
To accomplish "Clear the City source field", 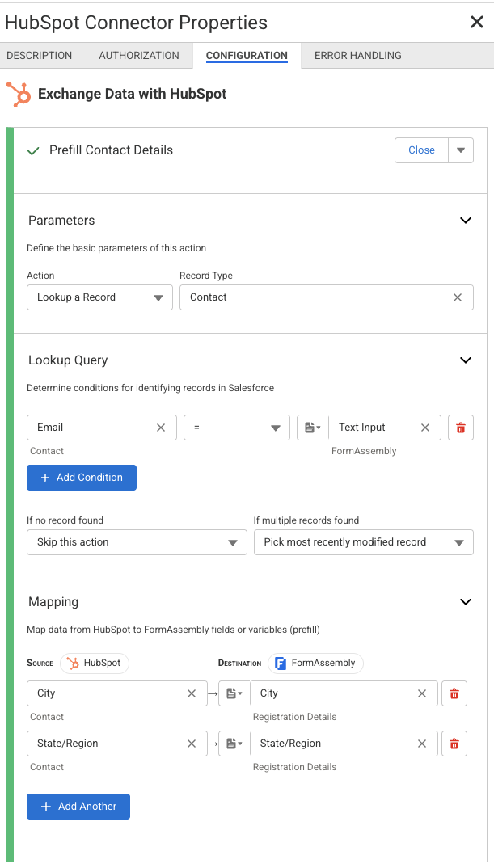I will [x=192, y=693].
